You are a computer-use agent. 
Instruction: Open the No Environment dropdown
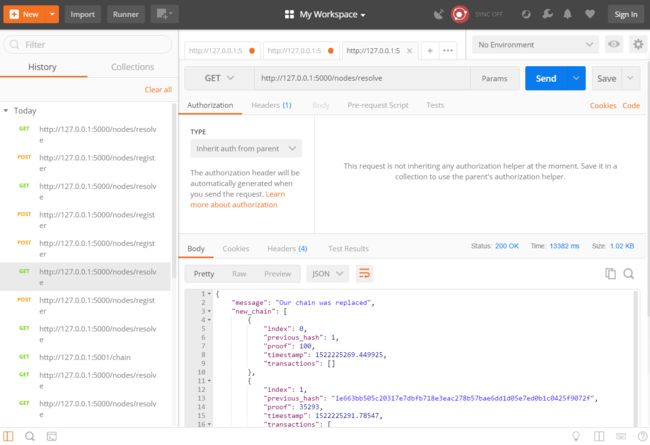(535, 44)
